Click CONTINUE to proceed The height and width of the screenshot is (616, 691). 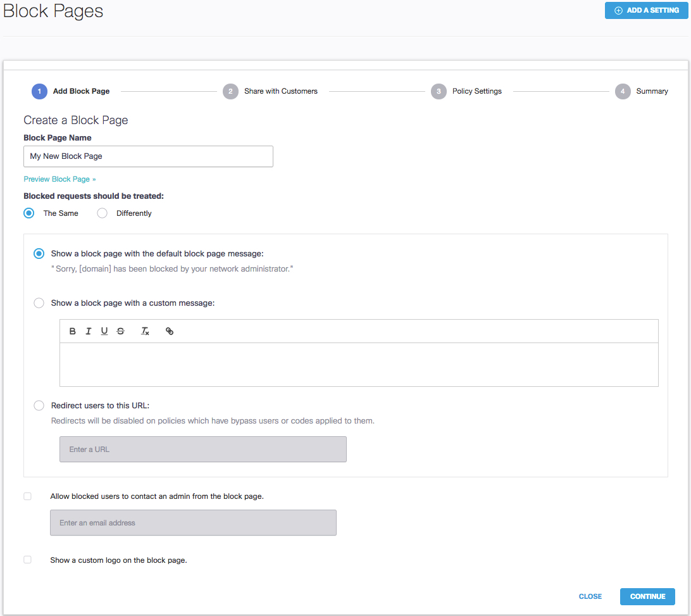point(647,596)
